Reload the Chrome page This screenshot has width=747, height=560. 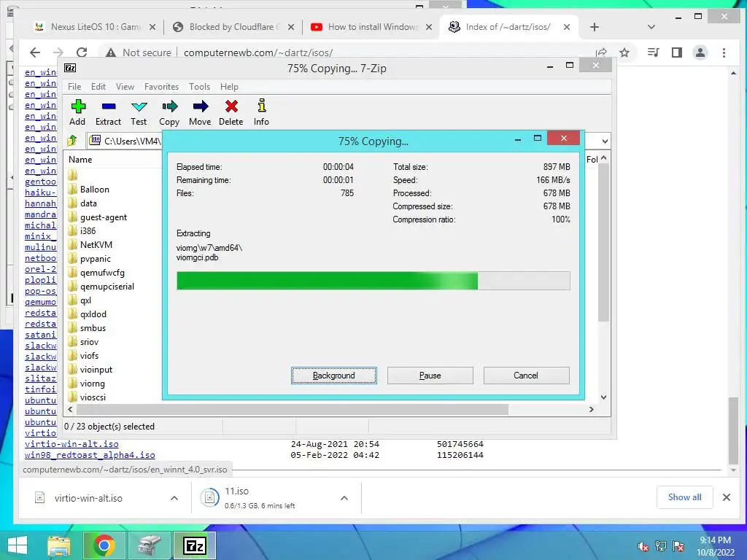point(82,52)
